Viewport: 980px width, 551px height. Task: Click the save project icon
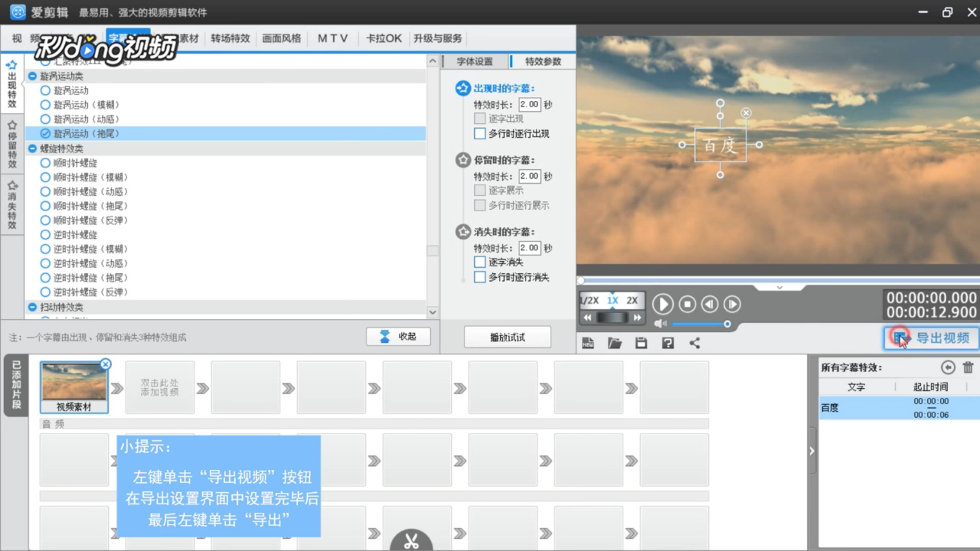641,343
